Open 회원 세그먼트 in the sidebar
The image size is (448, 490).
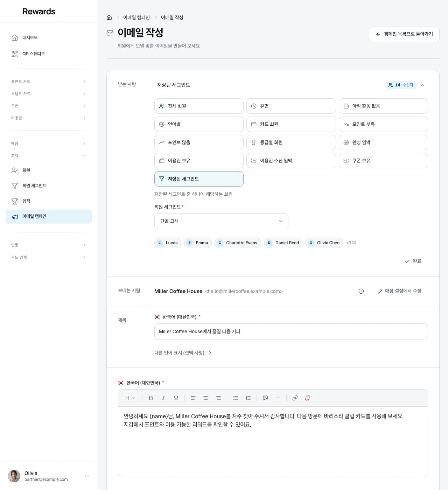[x=49, y=186]
